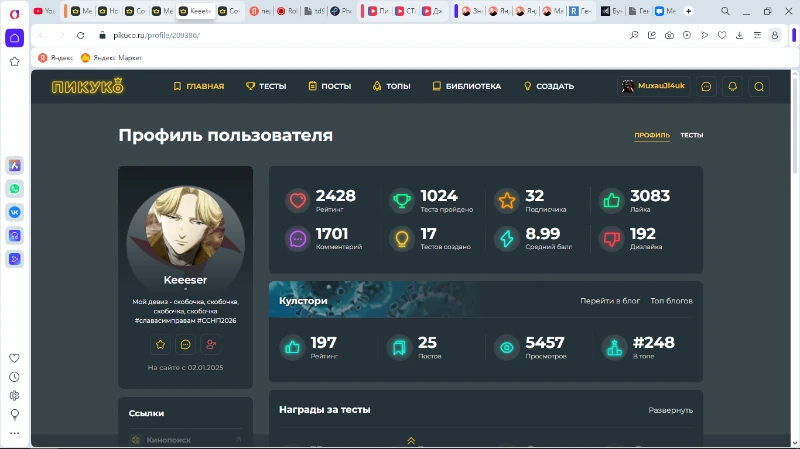Open the ТОПЫ menu item
This screenshot has height=449, width=800.
[x=391, y=86]
